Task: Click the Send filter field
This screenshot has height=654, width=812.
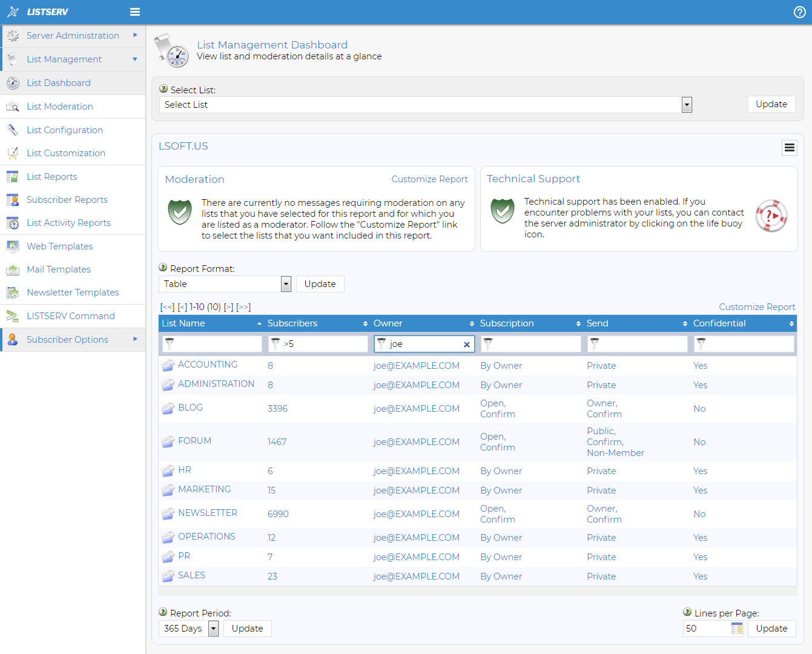Action: [x=638, y=344]
